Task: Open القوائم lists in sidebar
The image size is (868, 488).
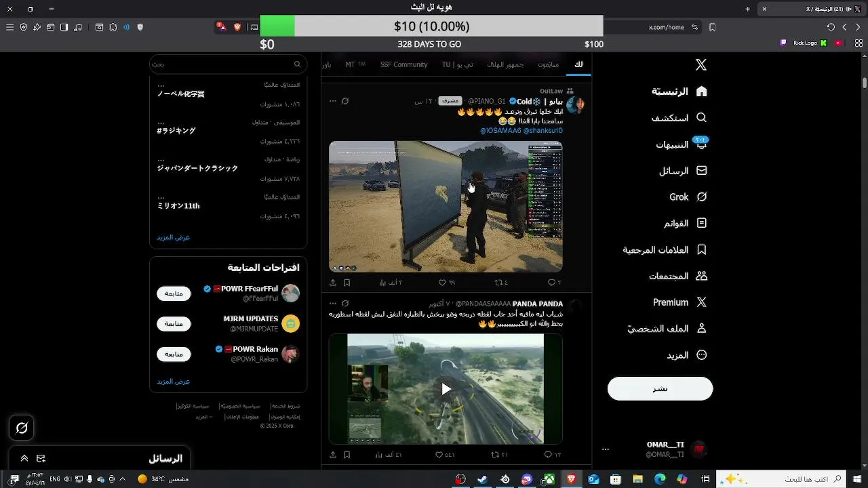Action: [x=686, y=223]
